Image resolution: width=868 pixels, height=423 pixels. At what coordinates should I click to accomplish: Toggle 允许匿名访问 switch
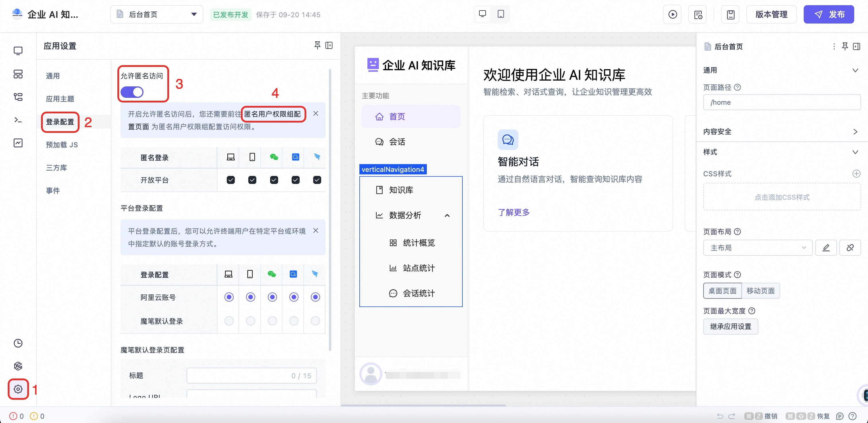tap(132, 92)
